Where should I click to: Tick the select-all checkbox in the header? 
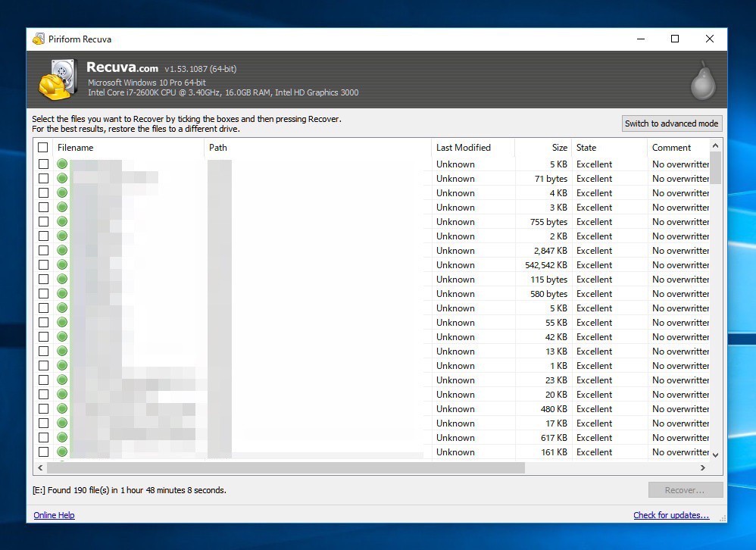(43, 148)
